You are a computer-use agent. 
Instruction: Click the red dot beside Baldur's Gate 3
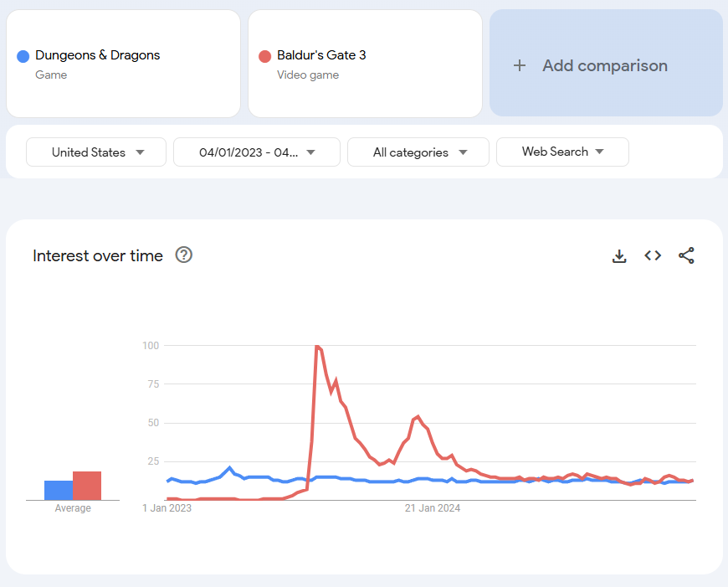[x=265, y=56]
